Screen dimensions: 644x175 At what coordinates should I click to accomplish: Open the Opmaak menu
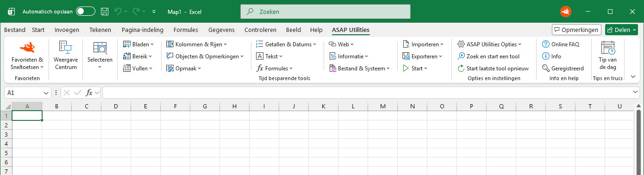point(183,69)
